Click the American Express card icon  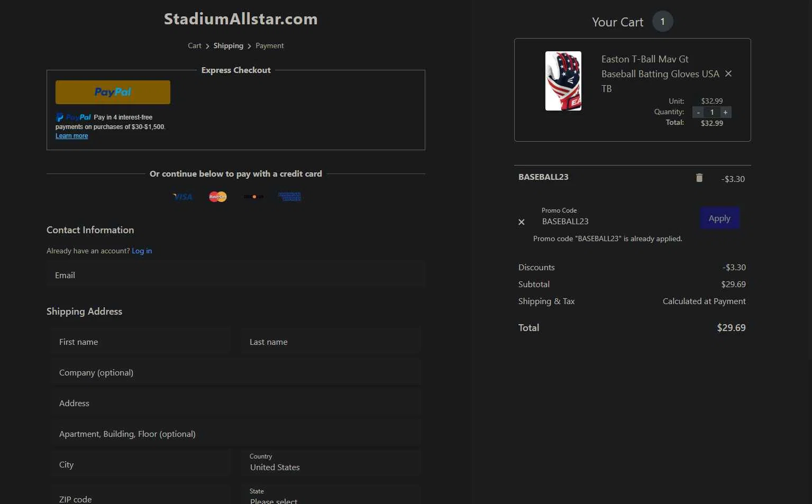pos(289,197)
